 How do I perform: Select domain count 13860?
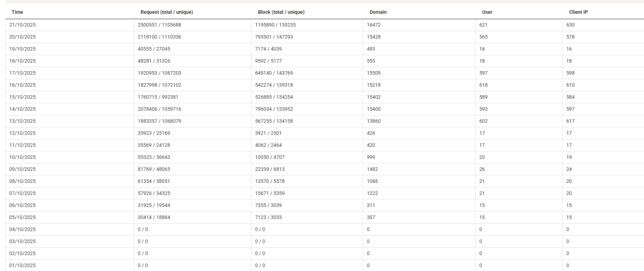coord(373,121)
